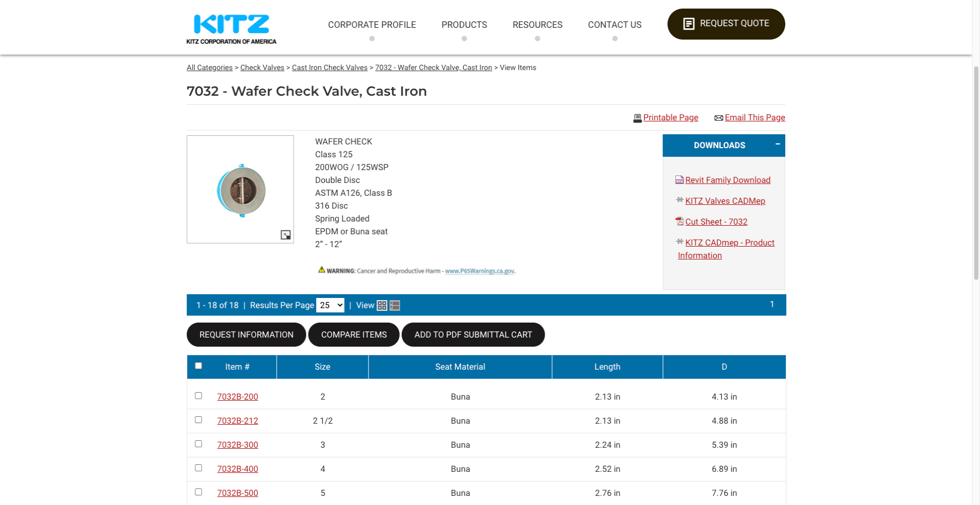Click the envelope icon beside Email This Page
Viewport: 980px width, 505px height.
pyautogui.click(x=718, y=118)
